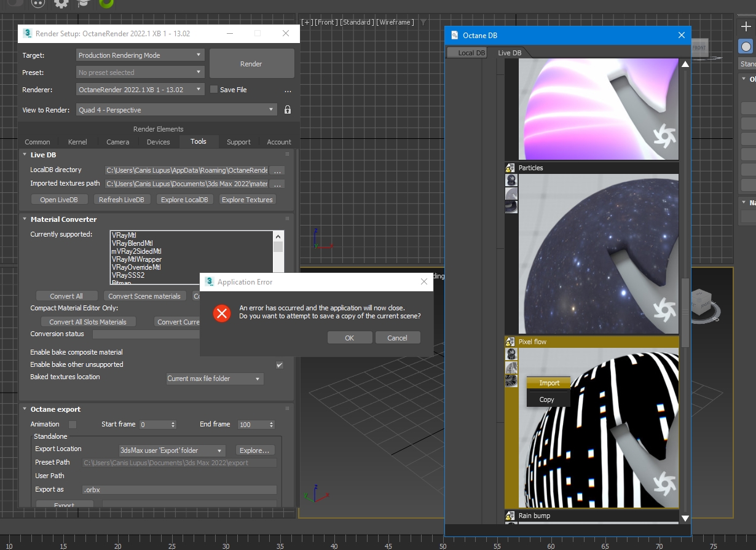
Task: Click the Explore Textures button
Action: 247,200
